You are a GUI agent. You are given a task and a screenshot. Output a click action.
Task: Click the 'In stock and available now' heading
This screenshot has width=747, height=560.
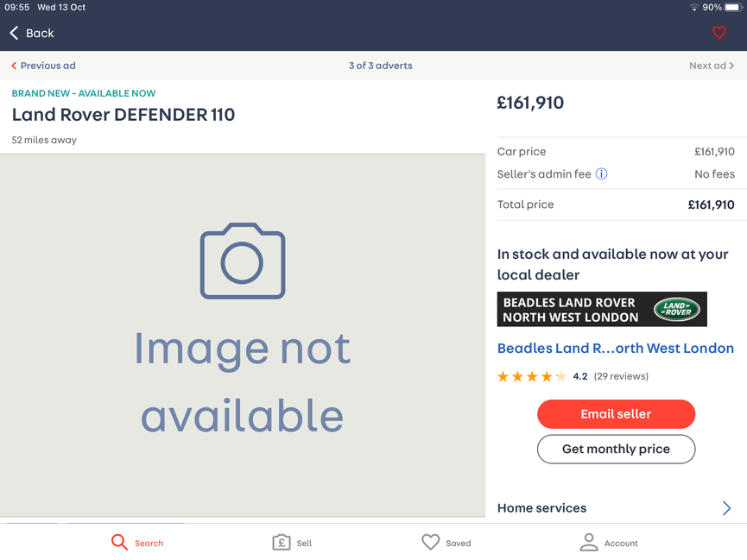(x=612, y=264)
